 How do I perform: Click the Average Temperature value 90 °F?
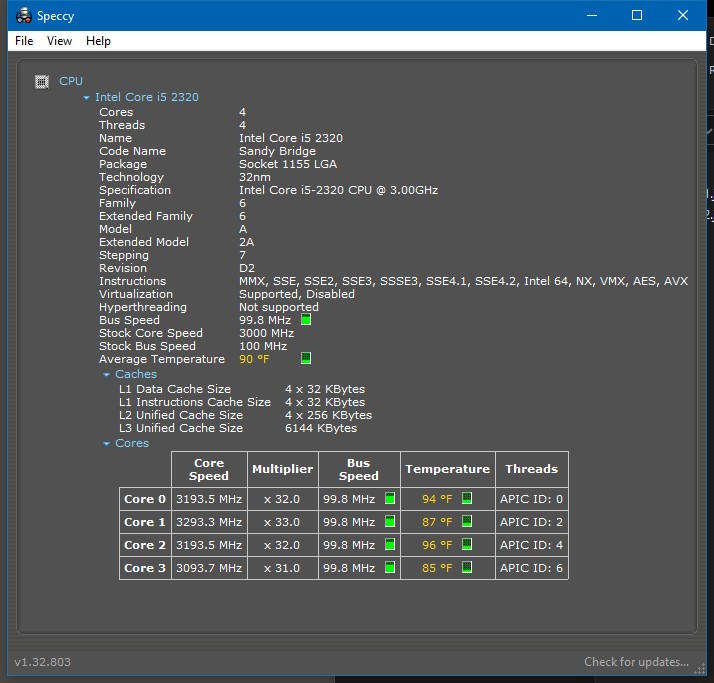tap(254, 359)
